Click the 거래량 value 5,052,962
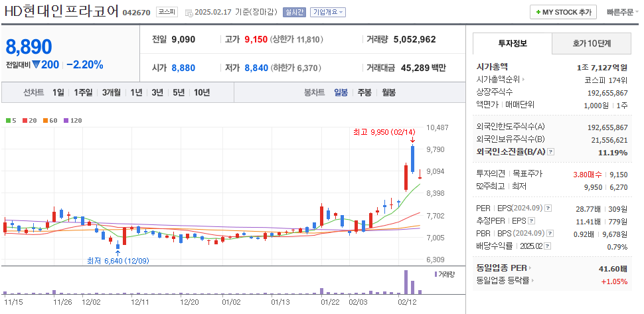Screen dimensions: 644x314 pyautogui.click(x=414, y=39)
